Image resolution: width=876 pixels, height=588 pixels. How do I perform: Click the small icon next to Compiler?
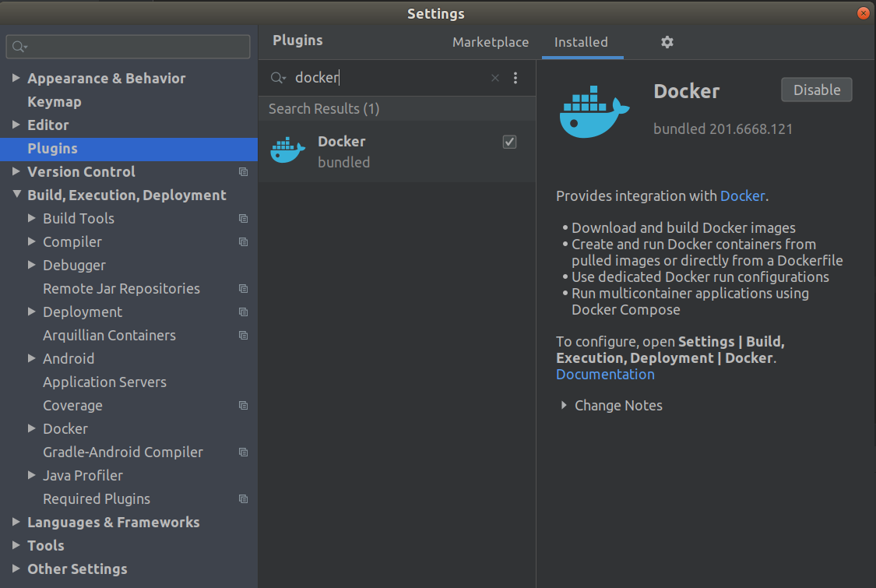(243, 241)
